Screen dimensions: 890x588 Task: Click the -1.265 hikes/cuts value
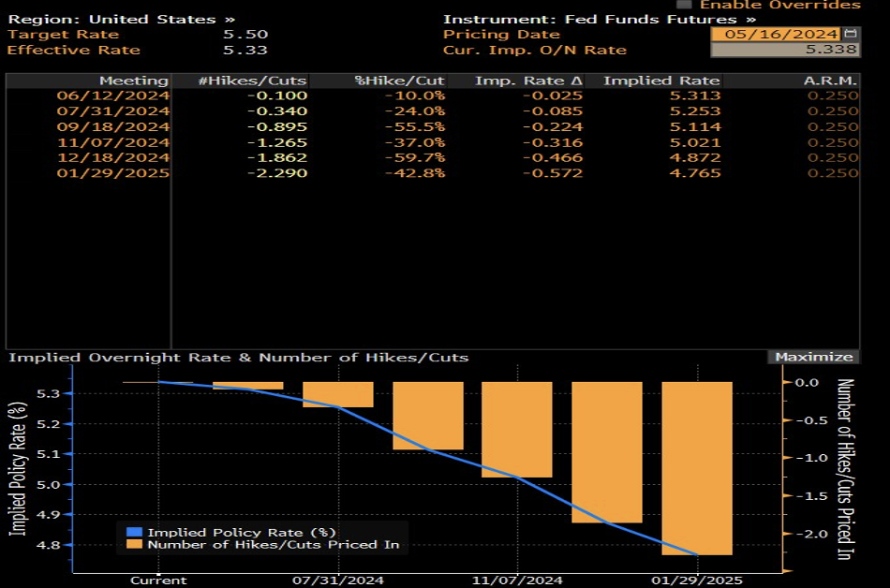pyautogui.click(x=277, y=142)
